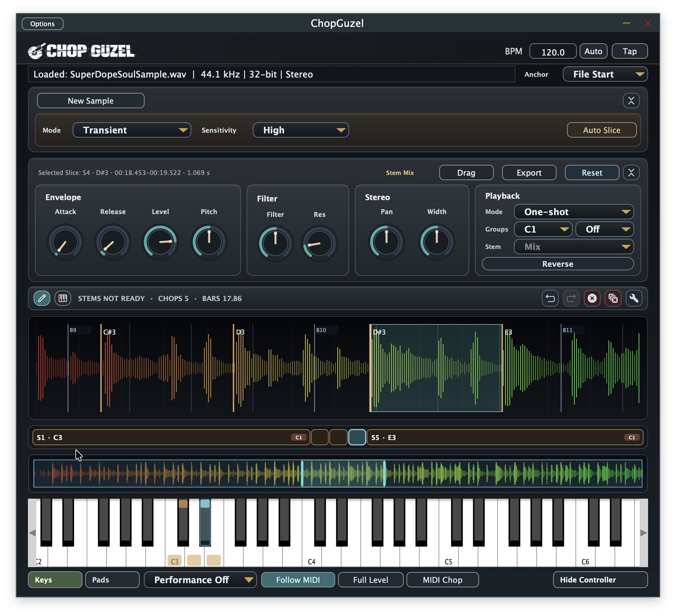Viewport: 676px width, 616px height.
Task: Click the undo arrow icon
Action: click(550, 298)
